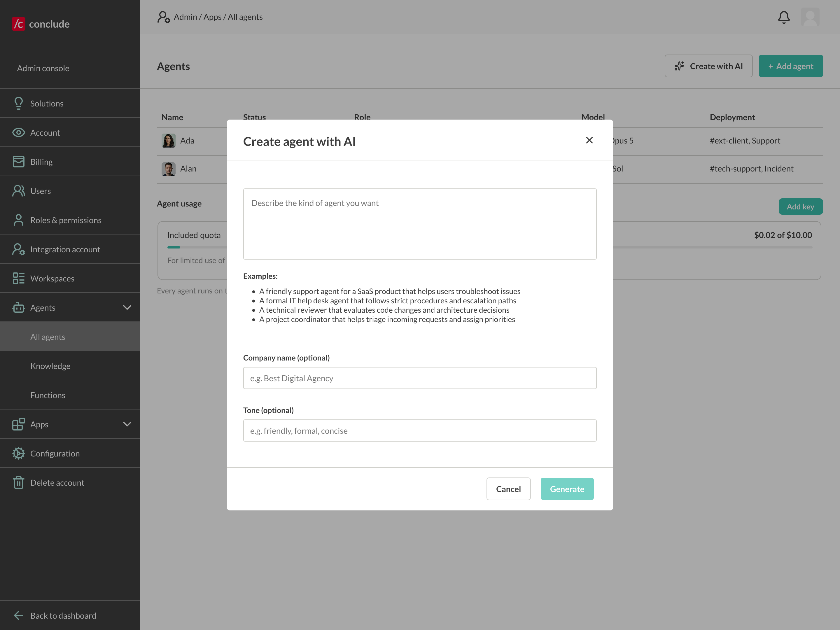Click the Integration account icon
This screenshot has width=840, height=630.
pyautogui.click(x=18, y=249)
